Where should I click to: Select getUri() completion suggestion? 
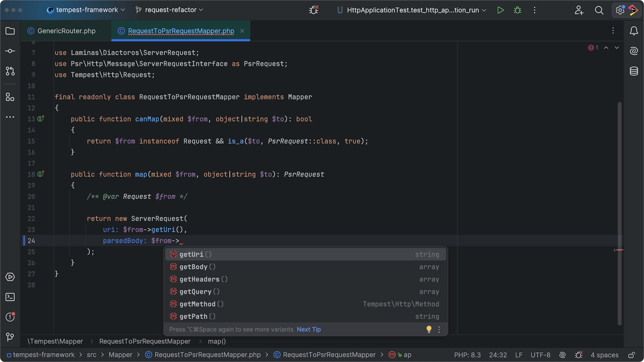pyautogui.click(x=305, y=254)
